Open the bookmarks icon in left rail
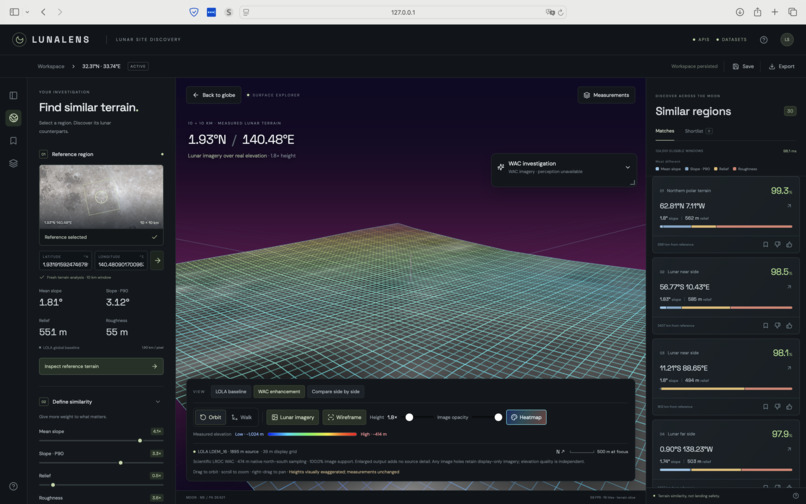The image size is (806, 504). [13, 140]
